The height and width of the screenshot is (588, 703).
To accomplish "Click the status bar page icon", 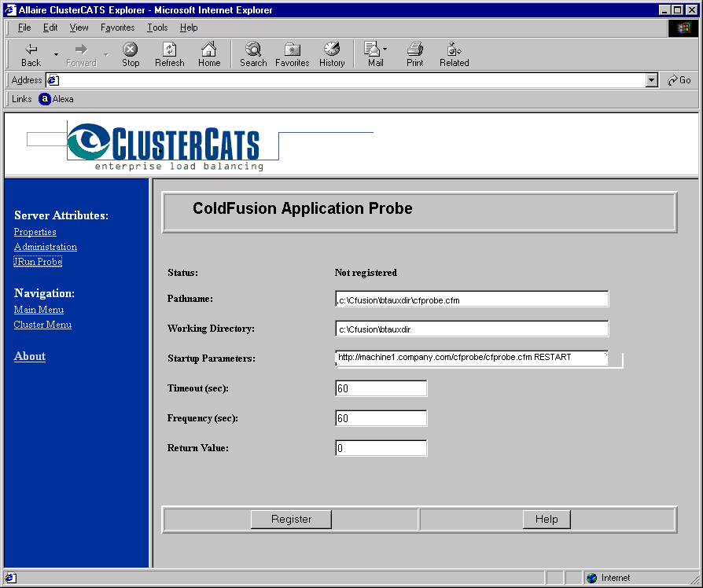I will [11, 578].
